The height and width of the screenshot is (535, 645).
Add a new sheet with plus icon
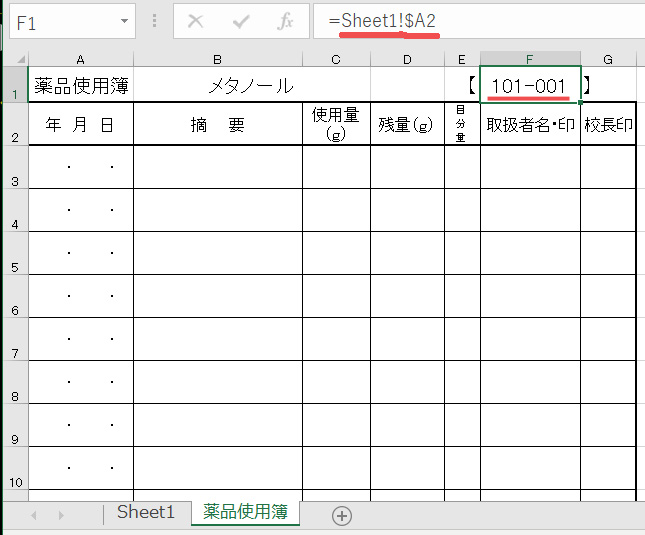click(x=342, y=515)
